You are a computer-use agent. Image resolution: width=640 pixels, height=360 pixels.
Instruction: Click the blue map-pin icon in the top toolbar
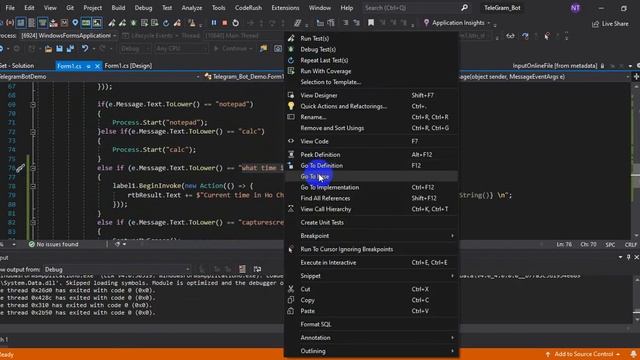point(75,23)
